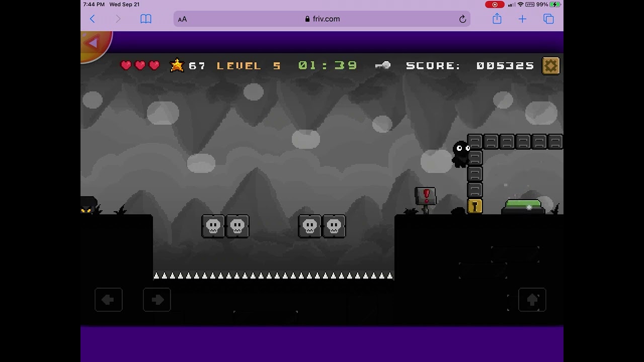Tap the green pressure button

coord(523,207)
